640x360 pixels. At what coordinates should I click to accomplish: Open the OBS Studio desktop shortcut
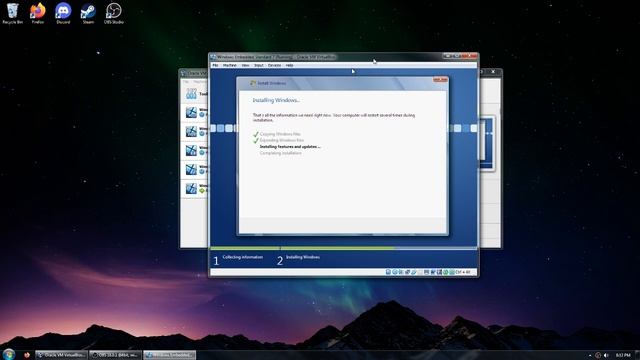pos(113,13)
